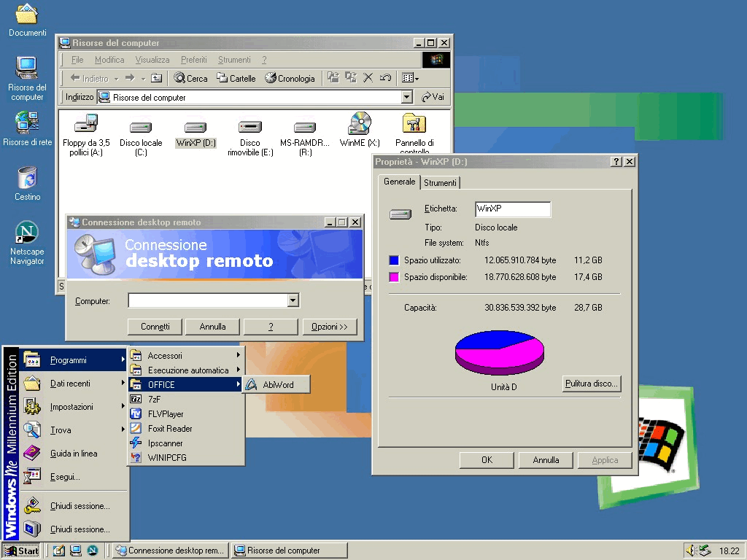Click the delete X toolbar icon
Image resolution: width=747 pixels, height=560 pixels.
point(368,77)
